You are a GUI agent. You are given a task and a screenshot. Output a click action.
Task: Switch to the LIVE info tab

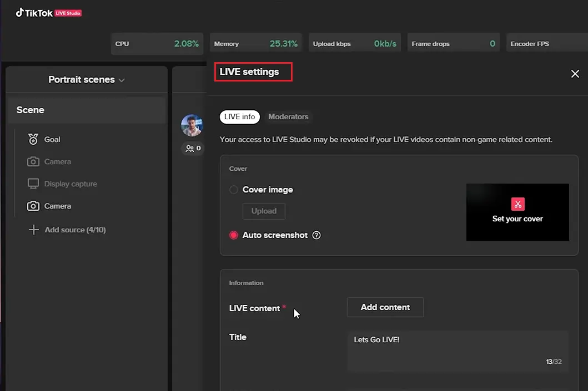240,116
